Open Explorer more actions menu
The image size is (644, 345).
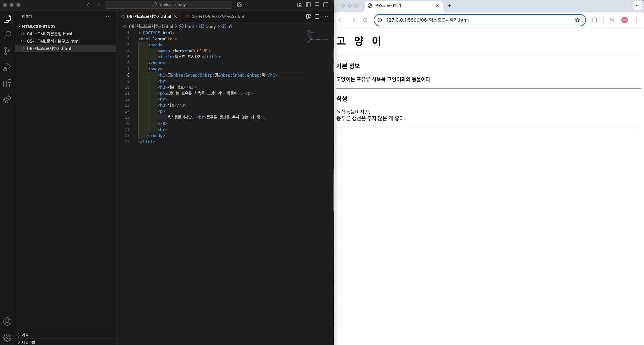(108, 16)
